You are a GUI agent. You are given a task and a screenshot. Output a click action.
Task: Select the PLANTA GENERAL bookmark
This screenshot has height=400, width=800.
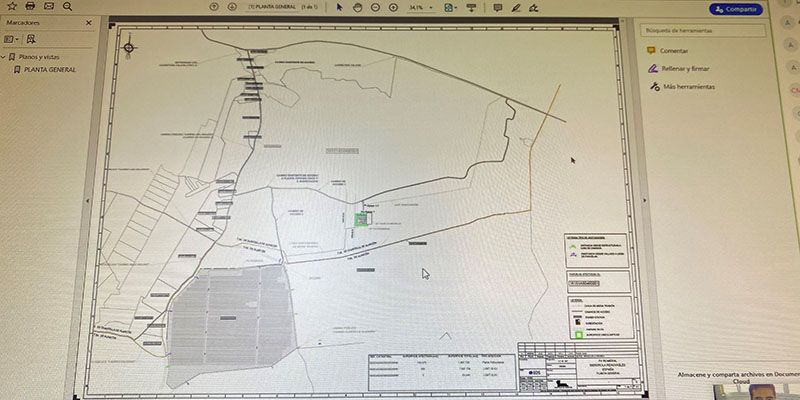(x=51, y=71)
